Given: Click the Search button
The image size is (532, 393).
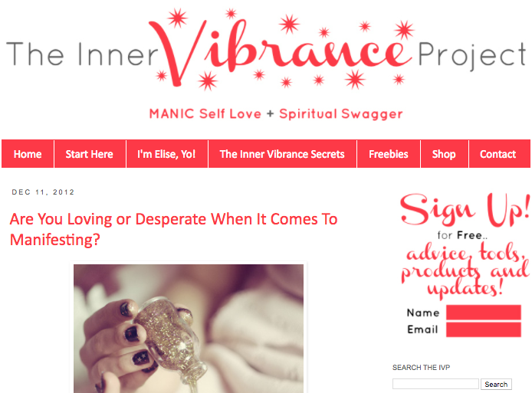Looking at the screenshot, I should coord(496,384).
